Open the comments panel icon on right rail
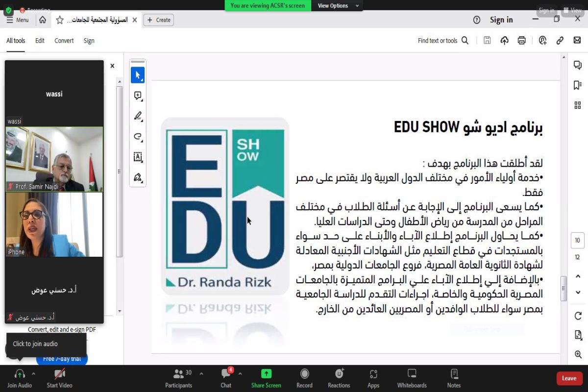The image size is (588, 392). 578,65
